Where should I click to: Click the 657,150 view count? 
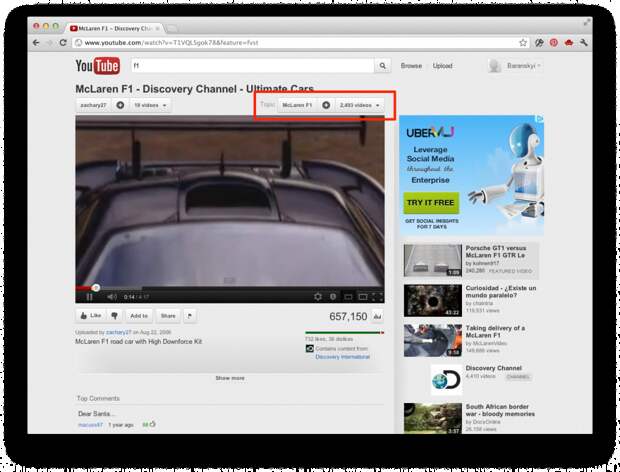pos(348,316)
